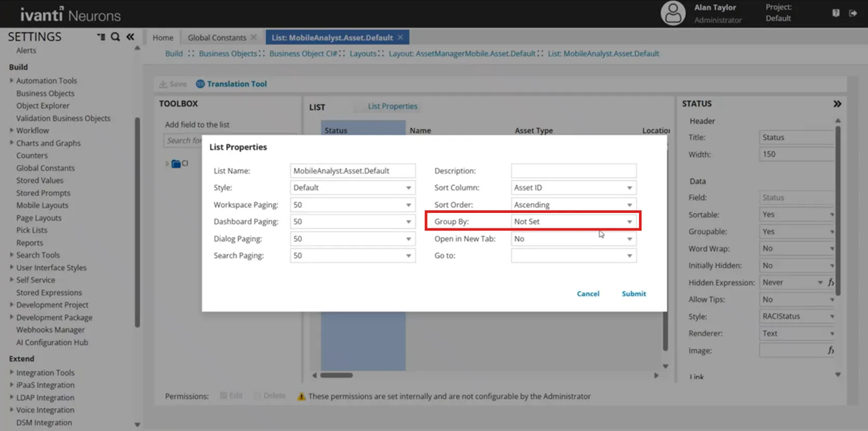Click the Description input field
868x431 pixels.
(x=573, y=171)
